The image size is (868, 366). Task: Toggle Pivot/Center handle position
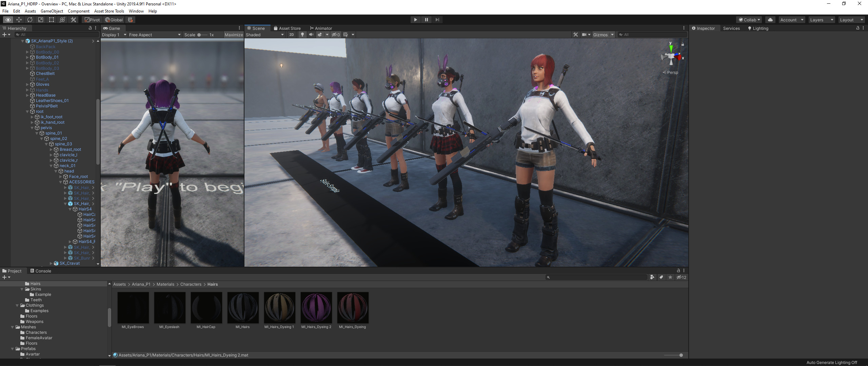(92, 20)
